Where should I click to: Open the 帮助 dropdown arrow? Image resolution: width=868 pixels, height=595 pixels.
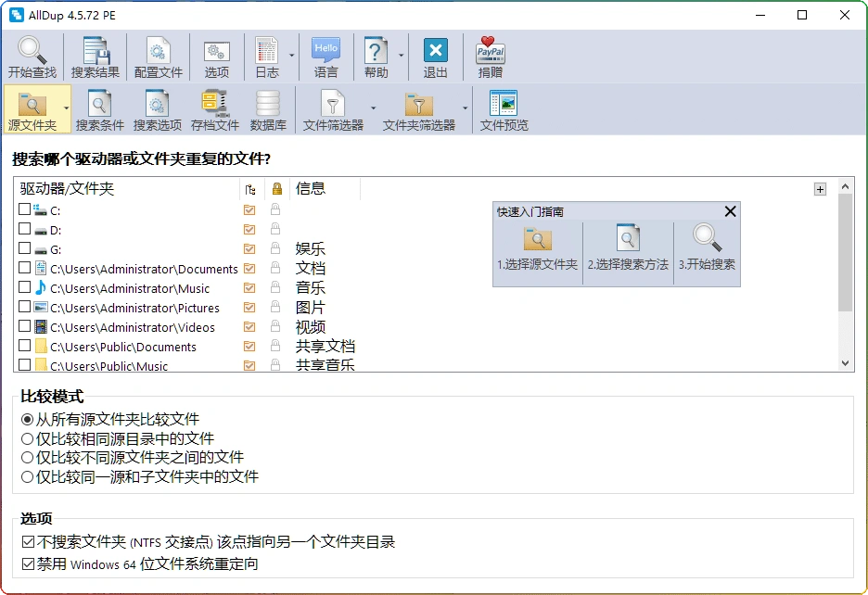[400, 56]
